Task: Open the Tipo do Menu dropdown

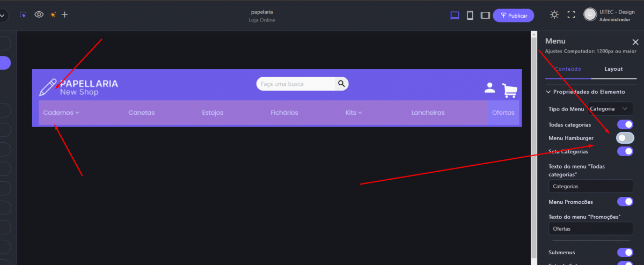Action: click(x=610, y=109)
